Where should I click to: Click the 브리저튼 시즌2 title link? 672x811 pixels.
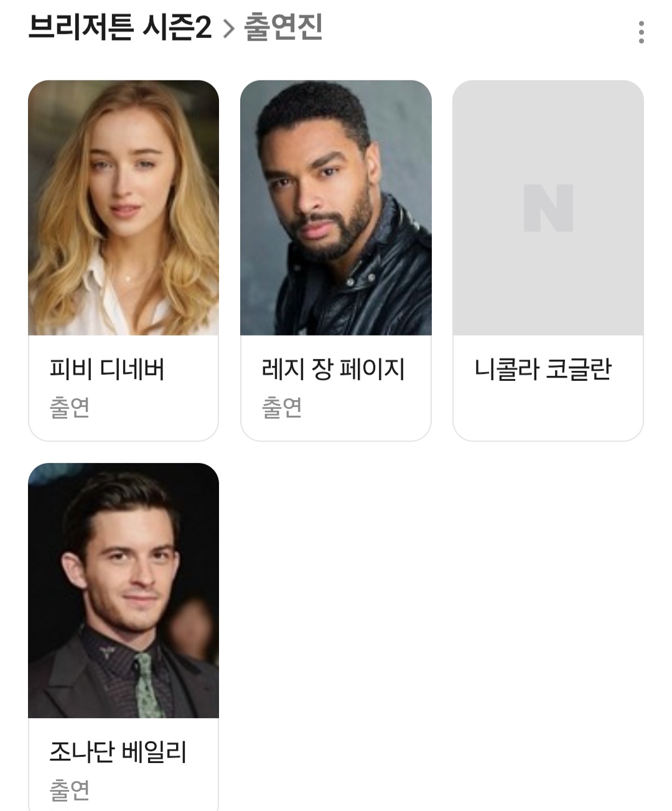click(x=119, y=28)
